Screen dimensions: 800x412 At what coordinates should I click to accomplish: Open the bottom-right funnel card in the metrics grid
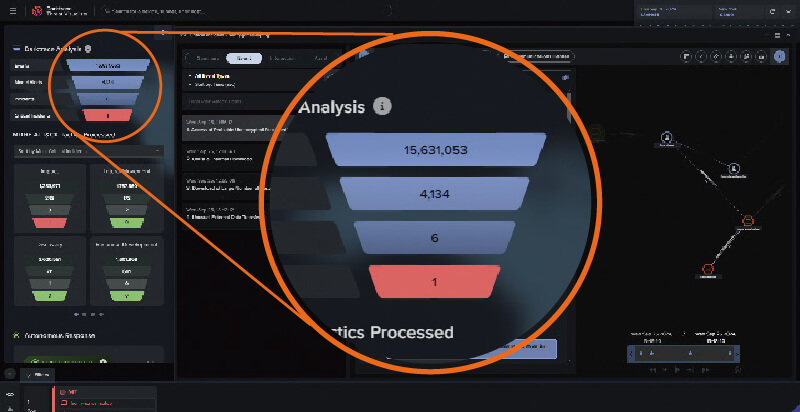click(127, 271)
